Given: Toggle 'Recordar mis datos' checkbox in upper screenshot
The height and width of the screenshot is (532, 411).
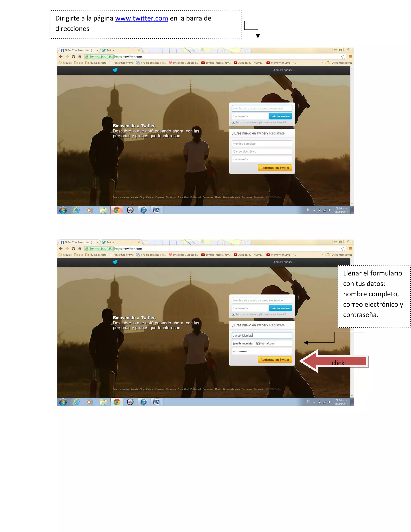Looking at the screenshot, I should (x=234, y=122).
